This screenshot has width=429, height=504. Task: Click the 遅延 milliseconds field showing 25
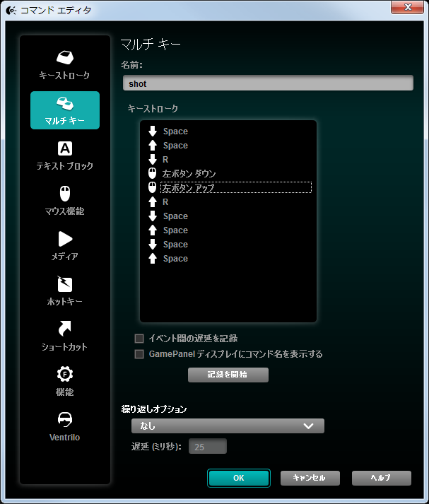pos(208,447)
